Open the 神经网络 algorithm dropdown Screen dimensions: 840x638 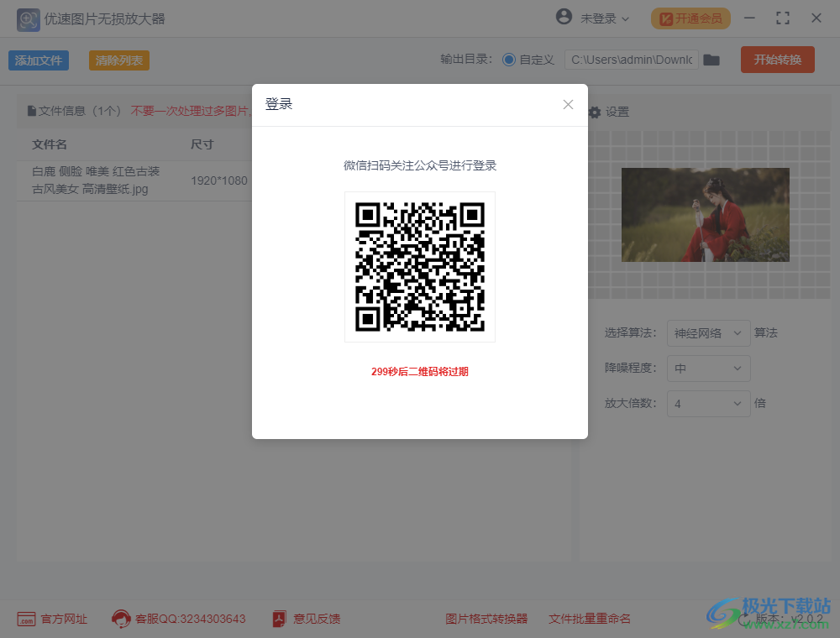[708, 333]
